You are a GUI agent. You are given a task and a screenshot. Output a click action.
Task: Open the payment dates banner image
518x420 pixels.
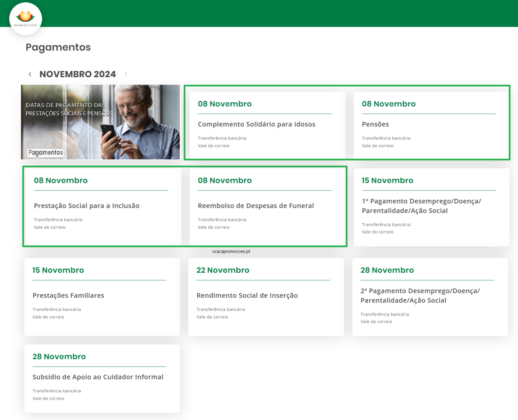coord(101,122)
